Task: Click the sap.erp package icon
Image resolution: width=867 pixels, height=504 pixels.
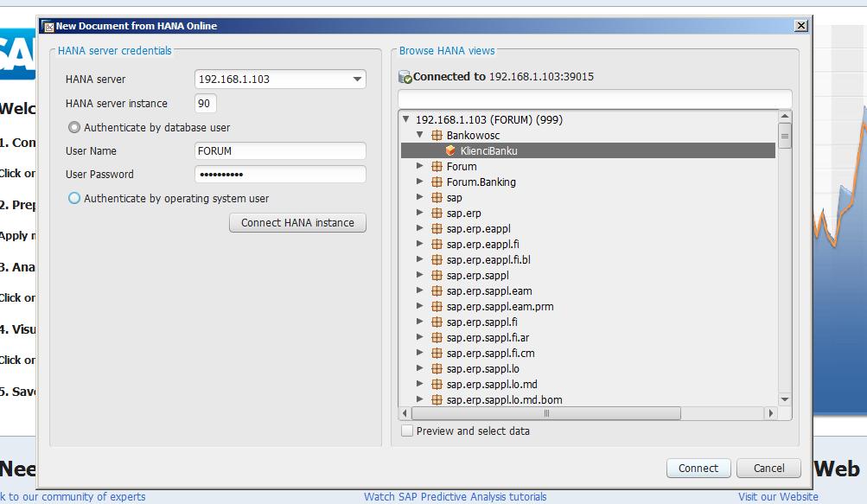Action: point(437,213)
